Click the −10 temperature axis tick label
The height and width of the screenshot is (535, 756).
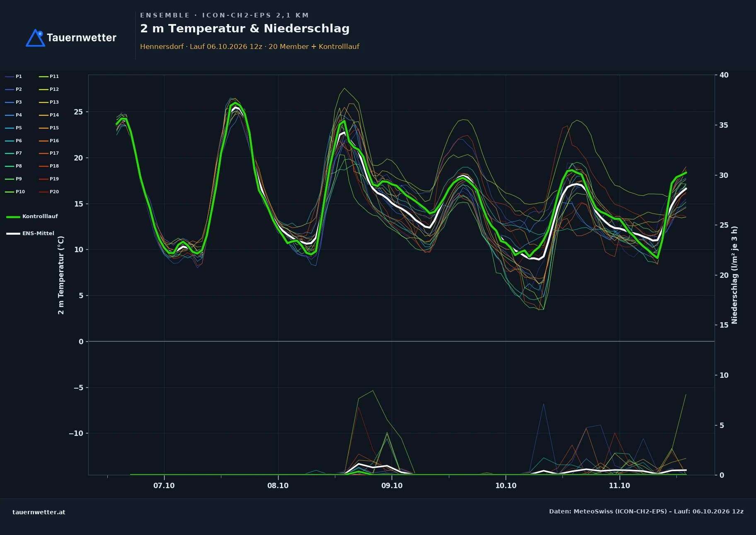pos(75,433)
